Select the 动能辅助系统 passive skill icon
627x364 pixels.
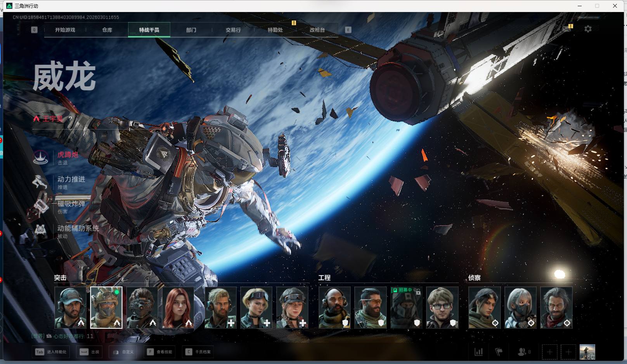(40, 231)
